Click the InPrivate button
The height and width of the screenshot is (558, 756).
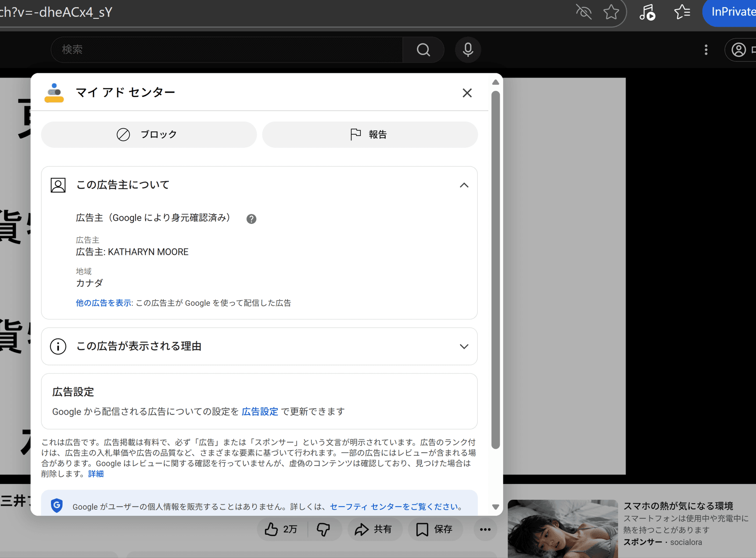(730, 12)
